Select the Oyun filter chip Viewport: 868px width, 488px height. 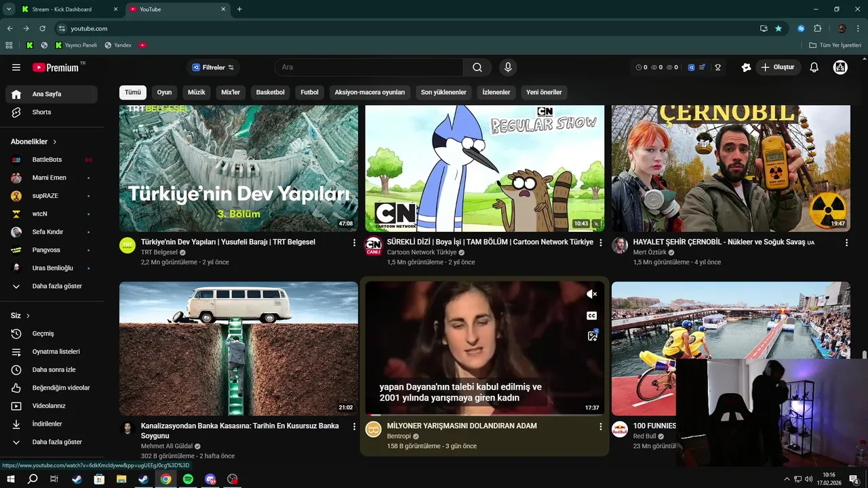165,92
